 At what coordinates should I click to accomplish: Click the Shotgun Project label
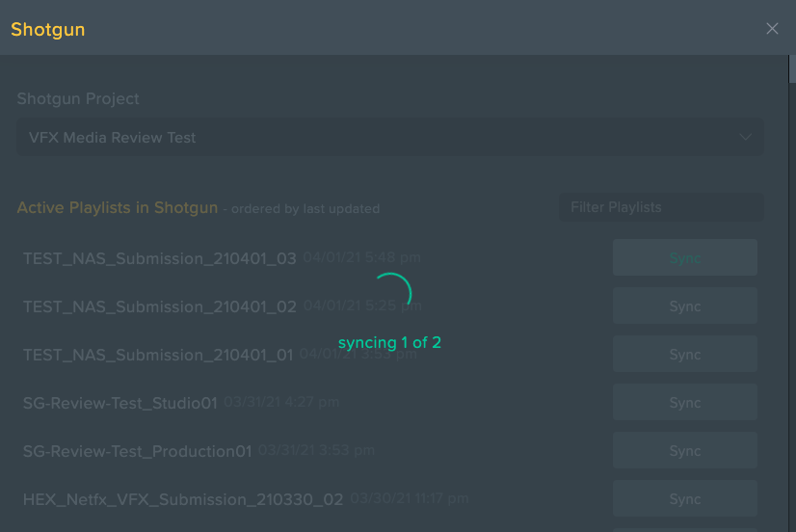click(78, 98)
